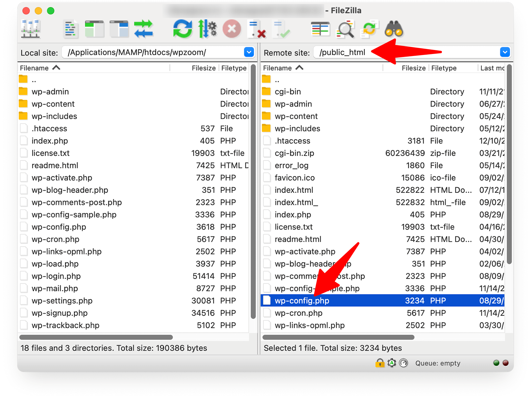532x396 pixels.
Task: Select remote wp-admin folder
Action: point(383,104)
